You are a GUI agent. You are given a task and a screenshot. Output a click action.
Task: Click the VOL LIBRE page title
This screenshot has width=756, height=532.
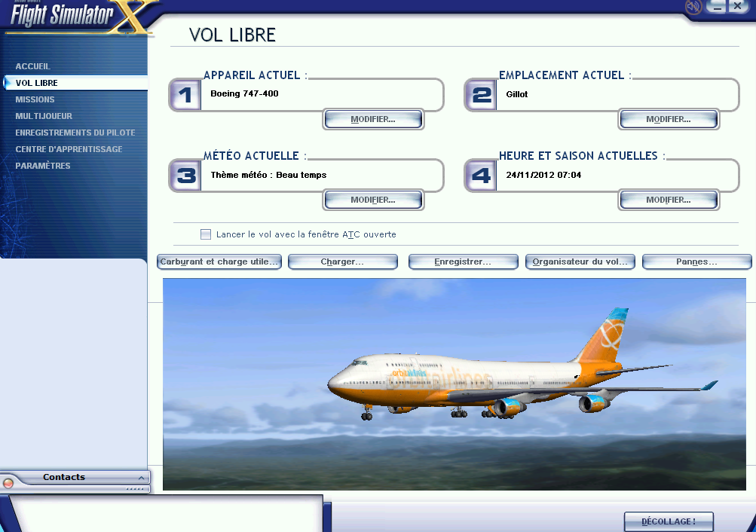(232, 35)
